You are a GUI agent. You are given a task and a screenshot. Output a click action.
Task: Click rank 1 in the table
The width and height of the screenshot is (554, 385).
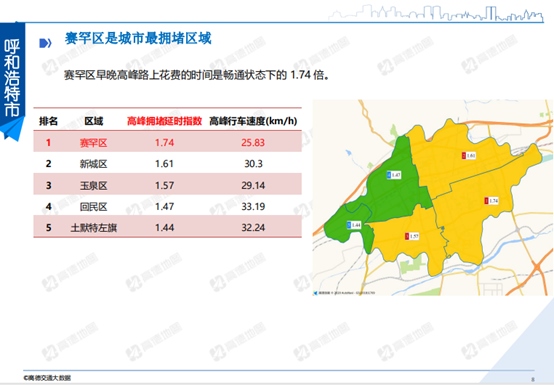coord(48,143)
